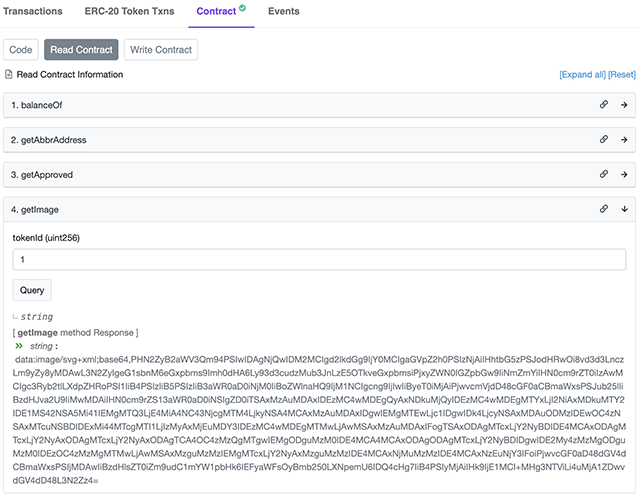Expand the getAbbrAddress method arrow

click(x=624, y=140)
